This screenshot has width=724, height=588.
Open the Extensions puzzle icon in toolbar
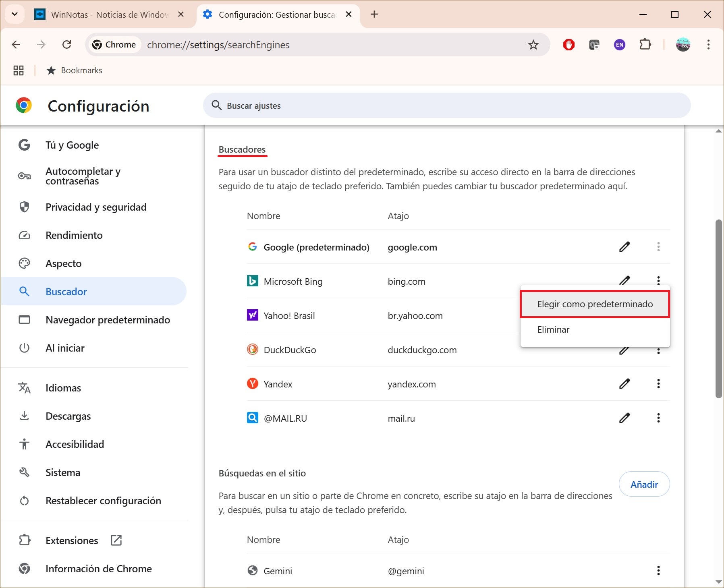coord(645,45)
